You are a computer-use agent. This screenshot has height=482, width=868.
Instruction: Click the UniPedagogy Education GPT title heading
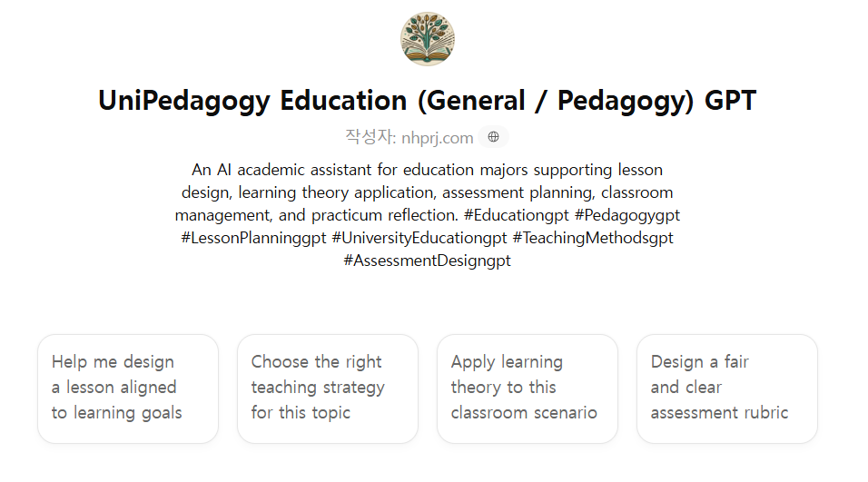tap(427, 100)
